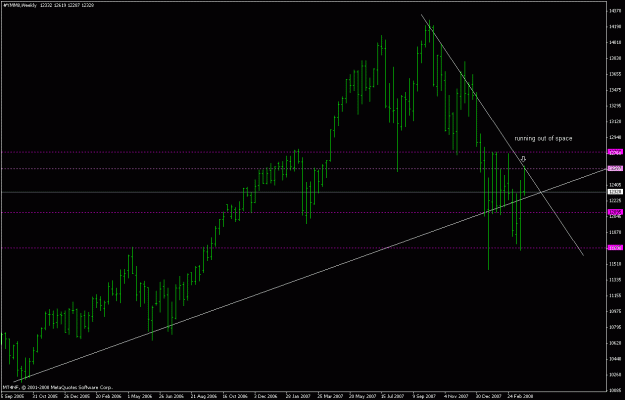Click the '15 Jul 2007' date label
625x400 pixels.
pyautogui.click(x=393, y=397)
